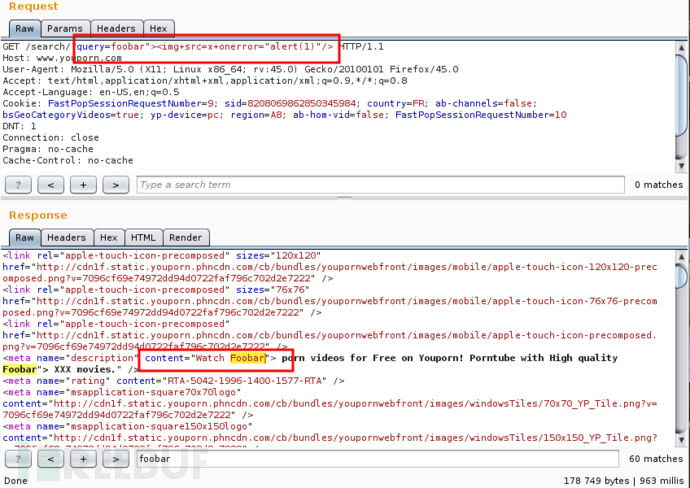Switch to the Request Raw tab

click(25, 29)
